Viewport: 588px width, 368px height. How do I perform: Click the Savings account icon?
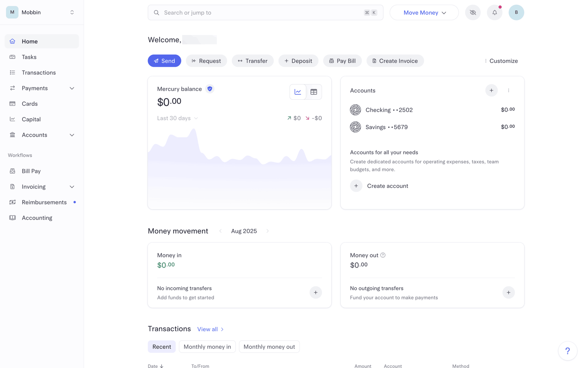(x=355, y=127)
